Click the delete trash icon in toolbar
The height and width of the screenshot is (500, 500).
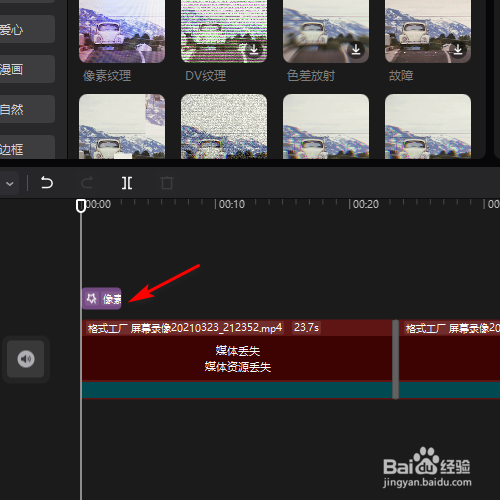[167, 183]
